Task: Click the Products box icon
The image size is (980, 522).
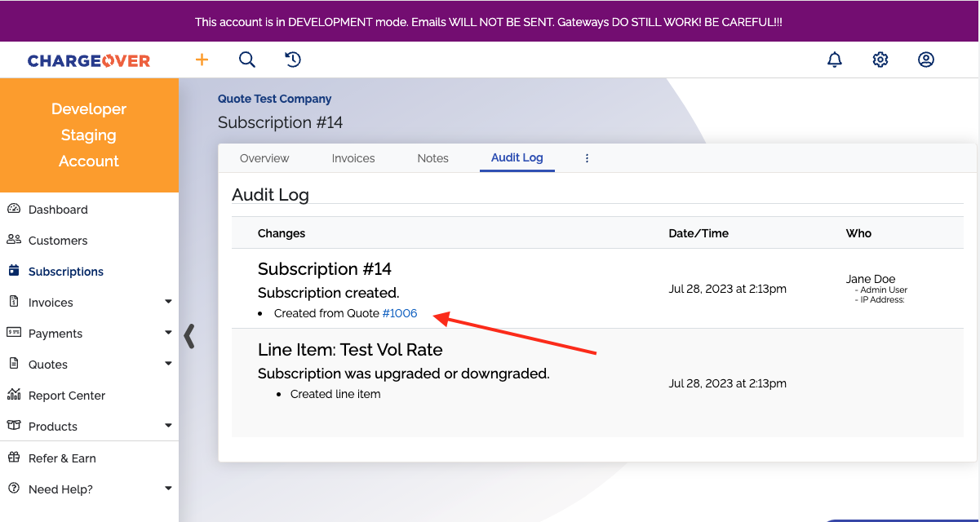Action: coord(14,426)
